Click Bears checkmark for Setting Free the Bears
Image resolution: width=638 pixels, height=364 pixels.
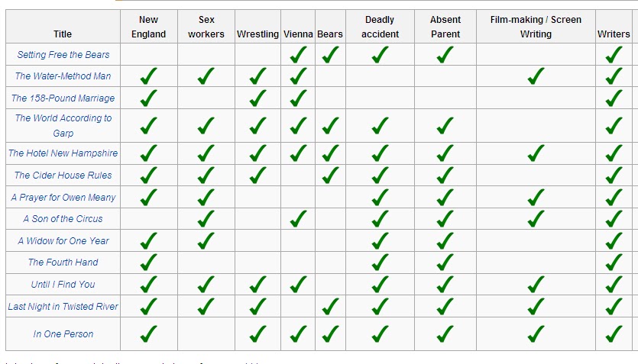(330, 54)
